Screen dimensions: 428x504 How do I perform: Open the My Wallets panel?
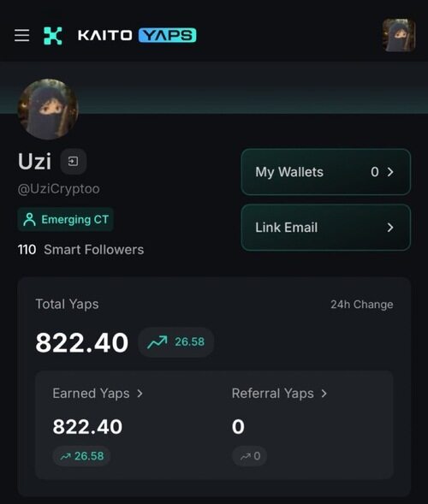click(326, 172)
